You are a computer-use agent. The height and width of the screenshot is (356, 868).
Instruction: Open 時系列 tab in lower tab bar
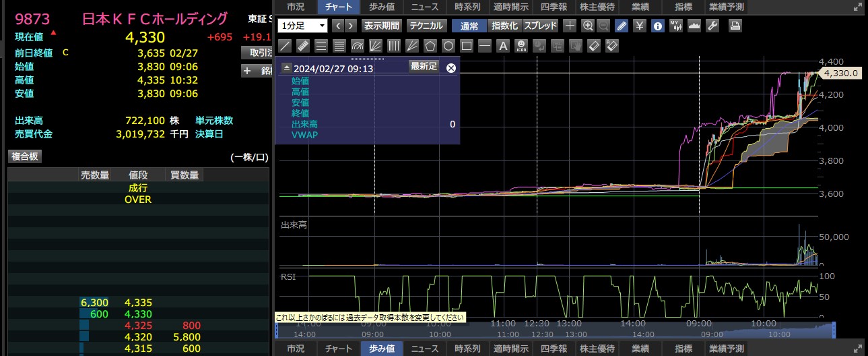point(467,349)
